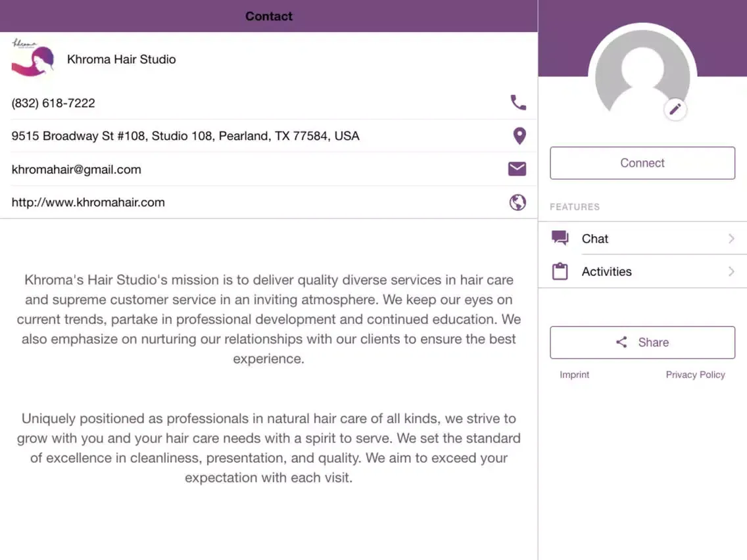Tap the (832) 618-7222 phone number
The image size is (747, 560).
[53, 103]
